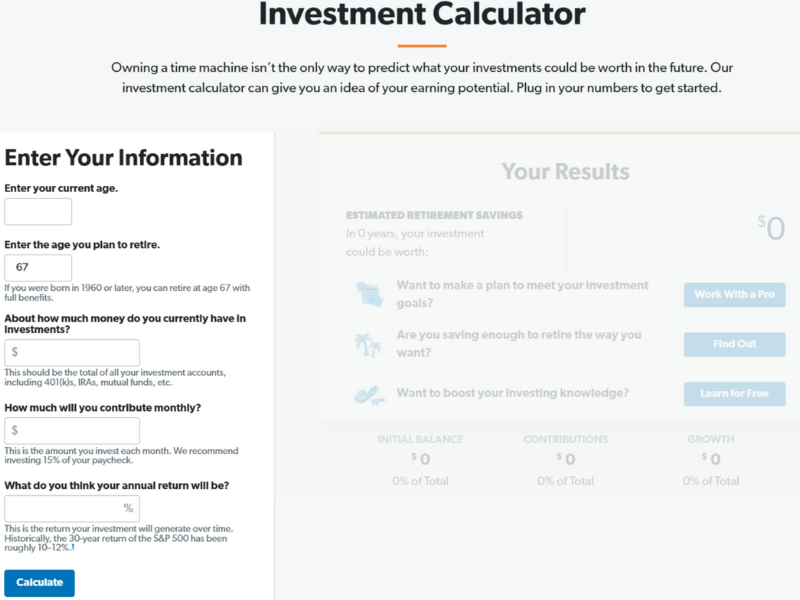Click the annual return percentage field
Viewport: 800px width, 600px height.
[x=71, y=508]
